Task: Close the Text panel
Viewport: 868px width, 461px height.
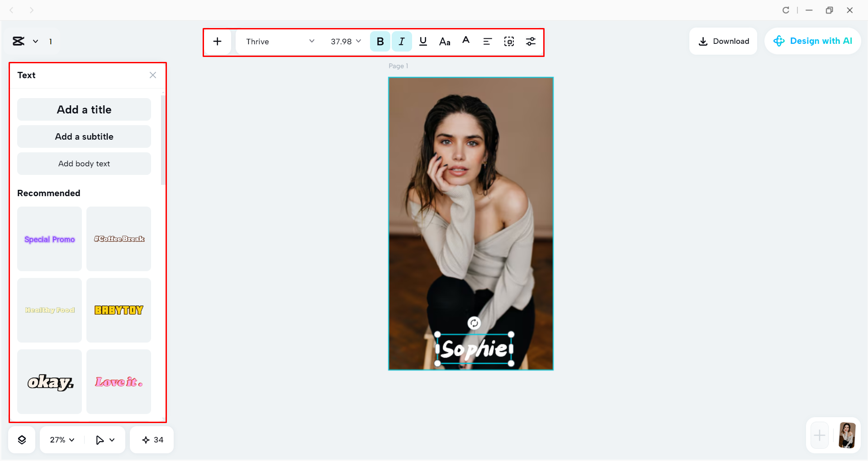Action: 152,75
